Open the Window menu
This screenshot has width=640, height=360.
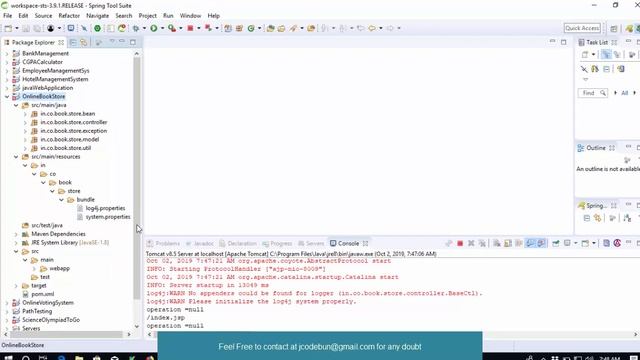[x=190, y=16]
